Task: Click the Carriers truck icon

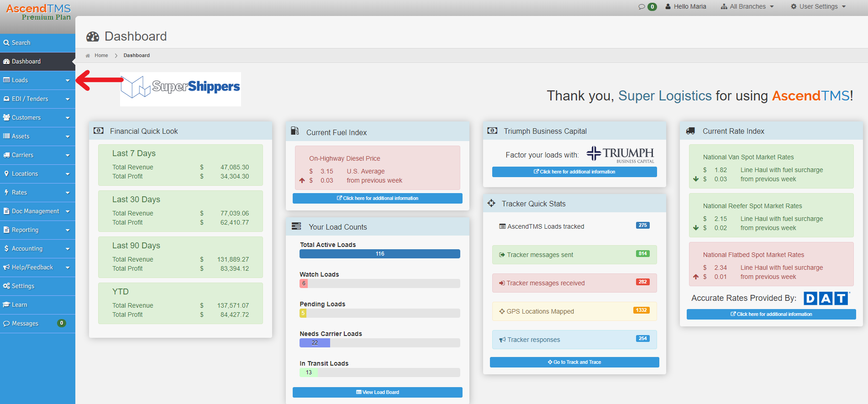Action: [6, 155]
